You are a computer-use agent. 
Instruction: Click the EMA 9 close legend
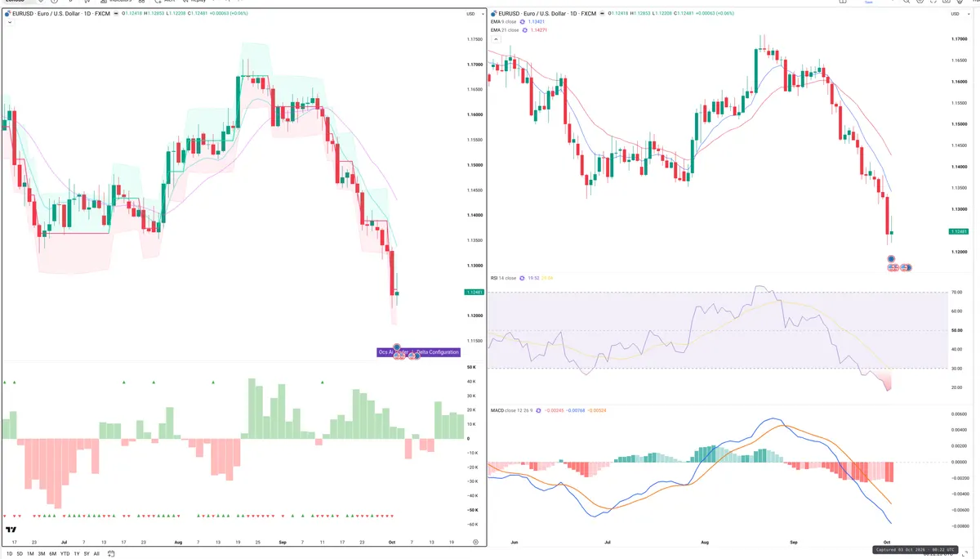pyautogui.click(x=504, y=21)
